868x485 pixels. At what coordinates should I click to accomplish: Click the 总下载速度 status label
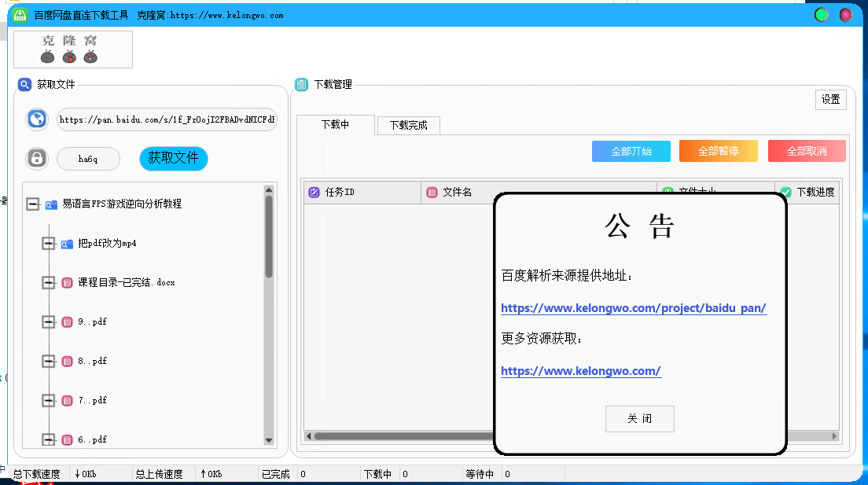coord(36,474)
